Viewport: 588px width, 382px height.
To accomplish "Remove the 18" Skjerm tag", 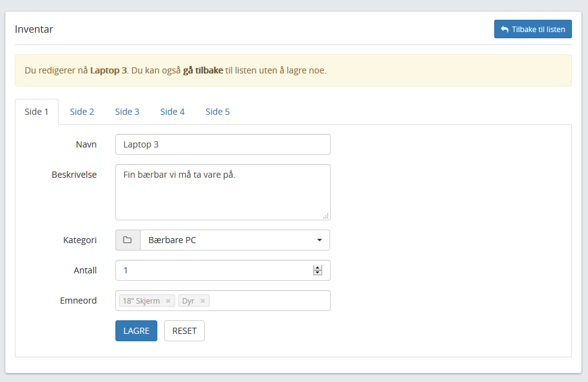I will [168, 301].
